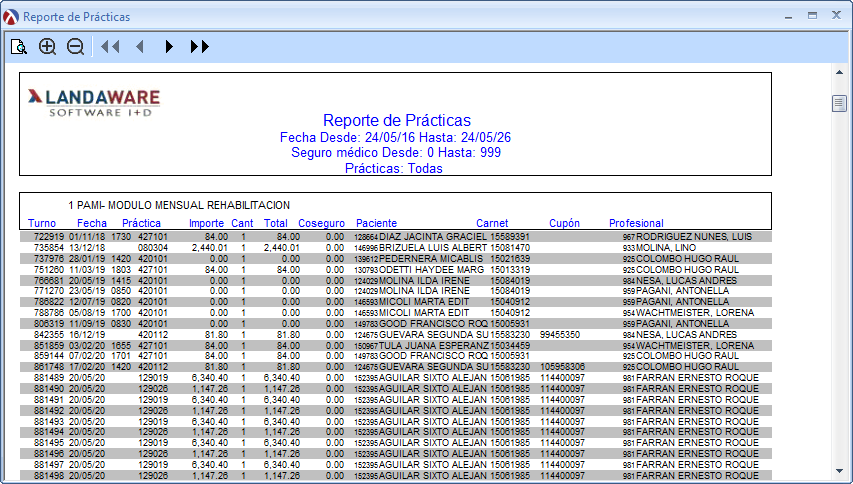Click the Cupón column header
Screen dimensions: 853x484
pos(564,223)
